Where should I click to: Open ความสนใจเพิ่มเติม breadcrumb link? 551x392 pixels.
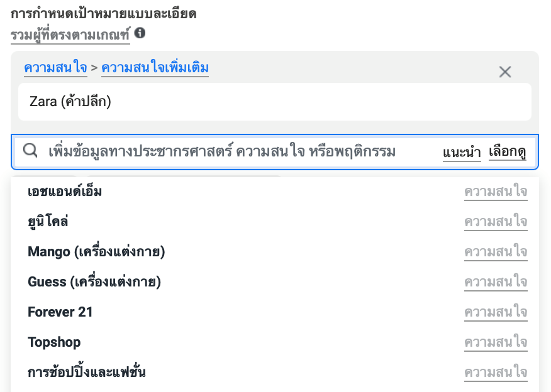point(155,68)
